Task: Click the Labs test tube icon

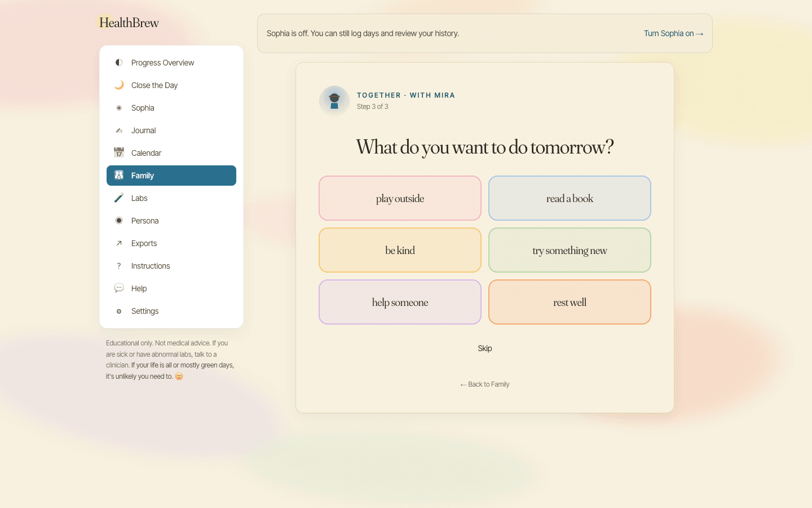Action: (x=119, y=198)
